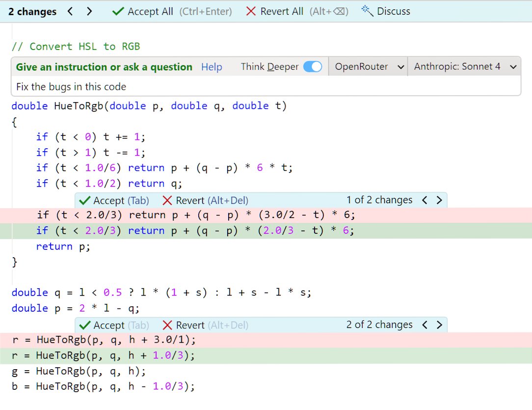The height and width of the screenshot is (410, 532).
Task: Click right chevron next to 1 of 2 changes
Action: [439, 200]
